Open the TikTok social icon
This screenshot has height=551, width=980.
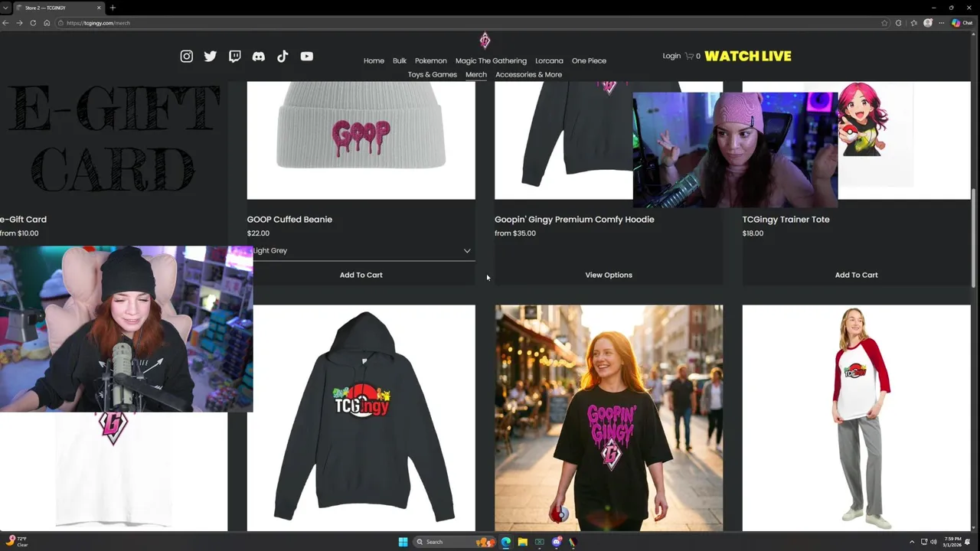tap(283, 56)
